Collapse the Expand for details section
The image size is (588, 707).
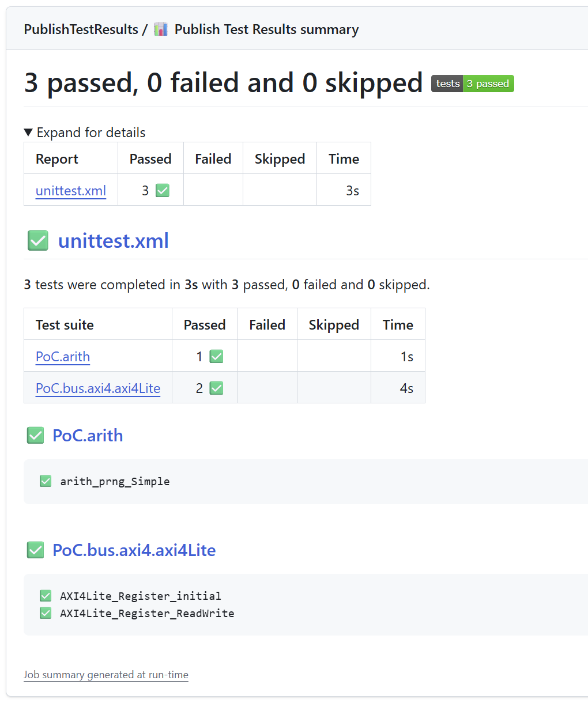85,133
